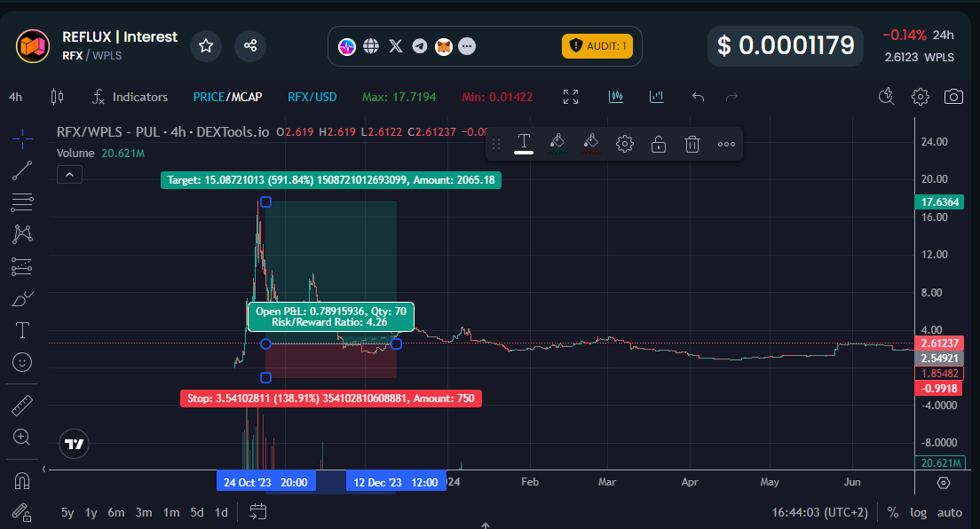
Task: Click the zoom-in magnifier tool
Action: (22, 437)
